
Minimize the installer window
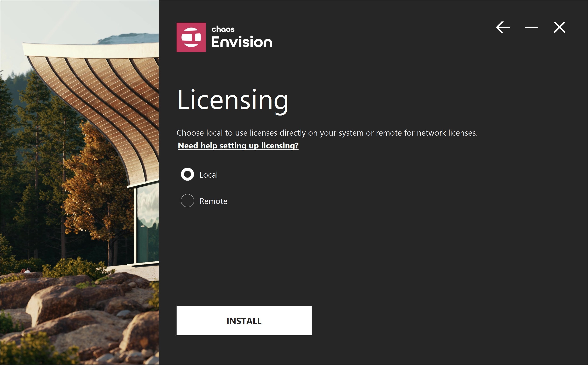[531, 27]
